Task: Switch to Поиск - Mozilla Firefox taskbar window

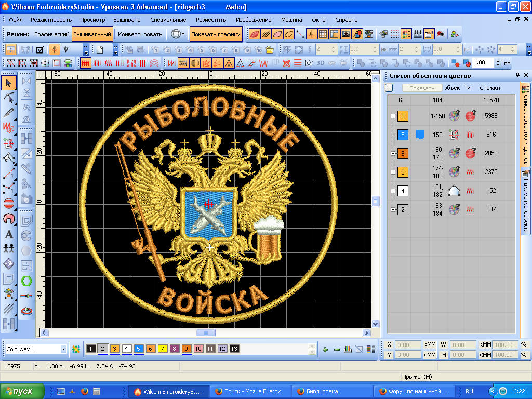Action: click(249, 391)
